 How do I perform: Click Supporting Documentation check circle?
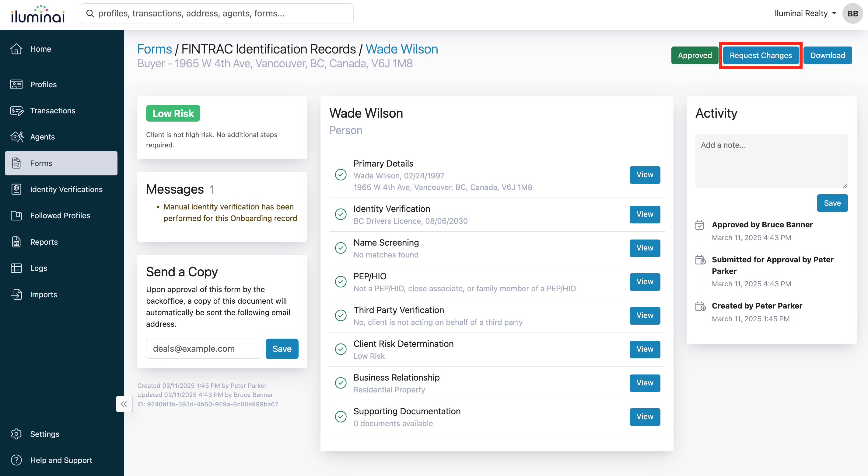coord(341,417)
